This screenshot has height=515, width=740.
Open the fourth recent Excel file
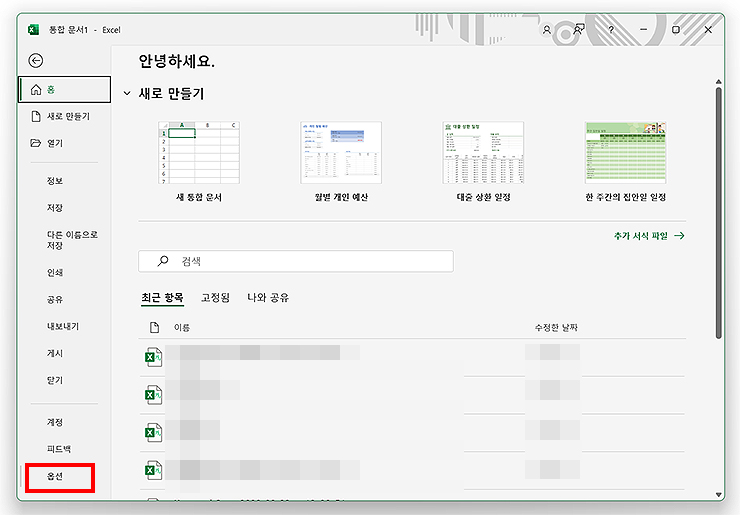[412, 471]
